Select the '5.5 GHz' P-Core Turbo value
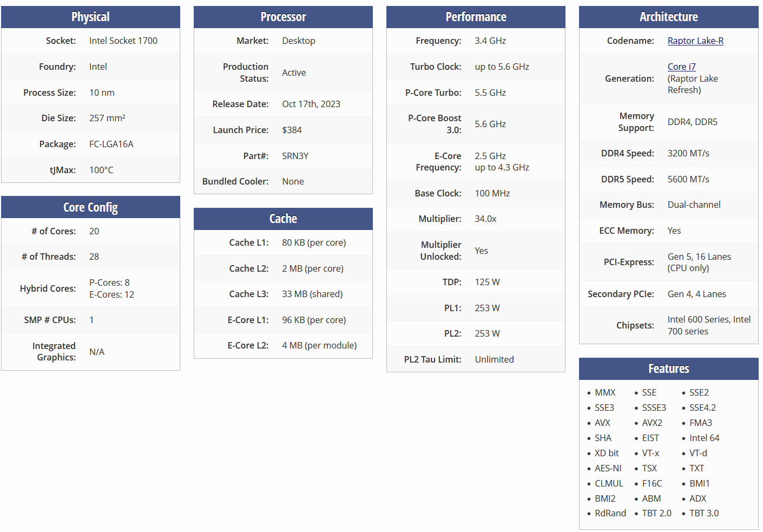This screenshot has height=532, width=763. coord(490,93)
